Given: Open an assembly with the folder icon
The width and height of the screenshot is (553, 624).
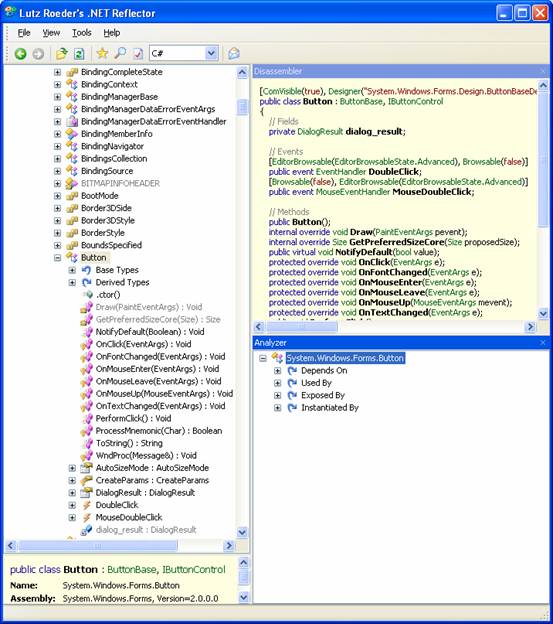Looking at the screenshot, I should click(62, 53).
